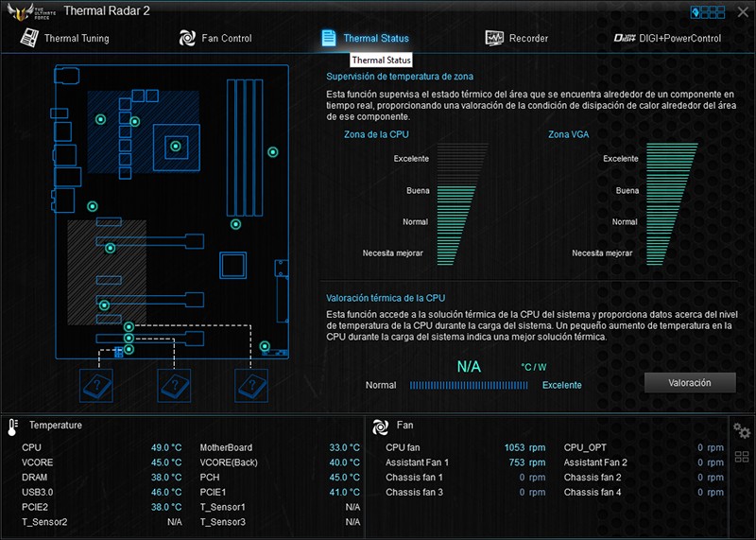Click the Chassis fan 2 row

click(x=644, y=478)
